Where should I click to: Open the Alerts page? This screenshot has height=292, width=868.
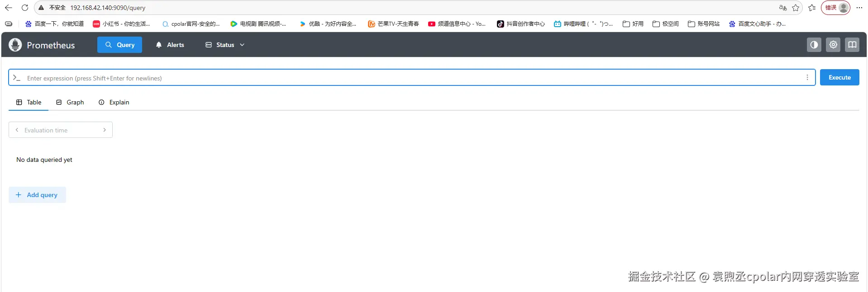pos(170,45)
